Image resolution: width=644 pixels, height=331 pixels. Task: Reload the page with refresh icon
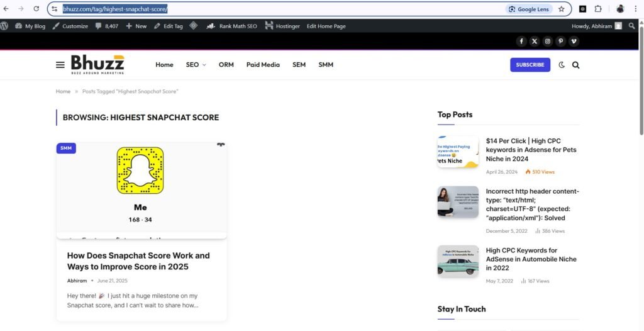[36, 9]
